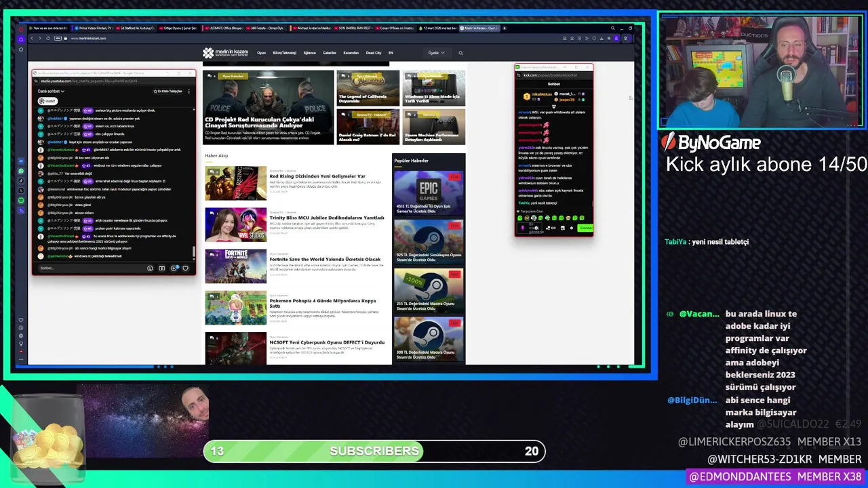Click En Etkin Takipçiler button in YouTube chat
Image resolution: width=868 pixels, height=488 pixels.
point(167,91)
